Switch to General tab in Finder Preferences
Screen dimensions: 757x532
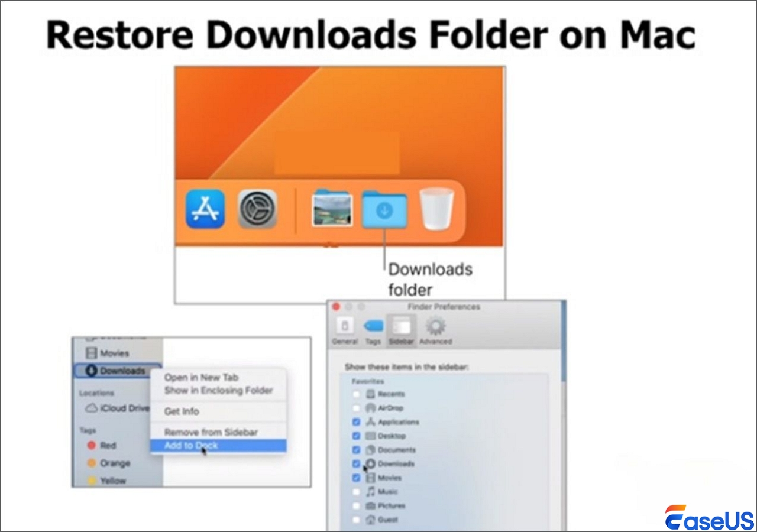(345, 331)
